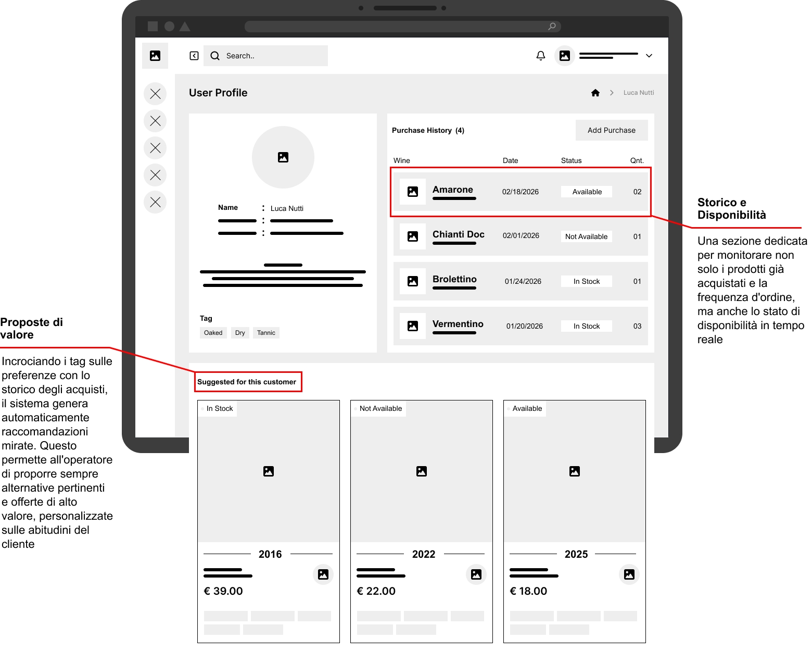Screen dimensions: 812x664
Task: Select the Amarone wine name
Action: click(x=453, y=190)
